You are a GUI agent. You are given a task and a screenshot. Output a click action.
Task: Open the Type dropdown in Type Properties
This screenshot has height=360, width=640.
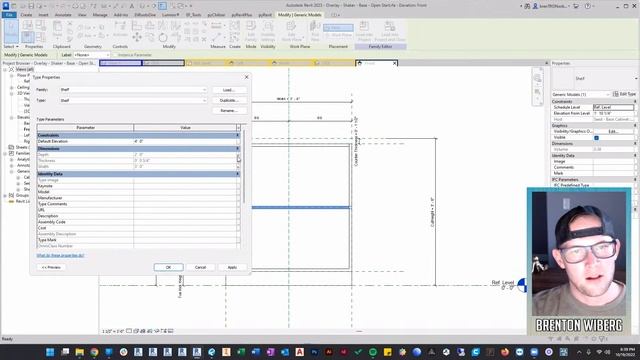[204, 100]
